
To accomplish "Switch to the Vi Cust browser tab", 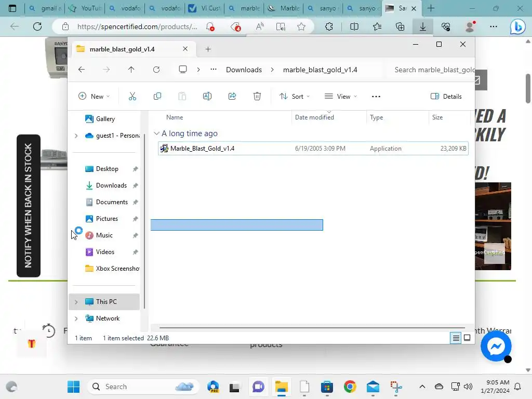I will pos(204,8).
